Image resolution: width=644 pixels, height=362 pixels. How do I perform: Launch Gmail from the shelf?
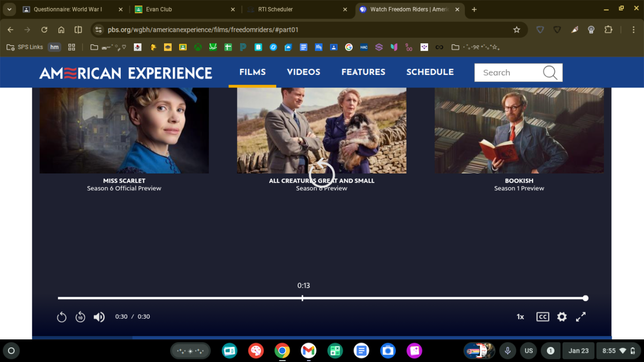click(x=308, y=351)
